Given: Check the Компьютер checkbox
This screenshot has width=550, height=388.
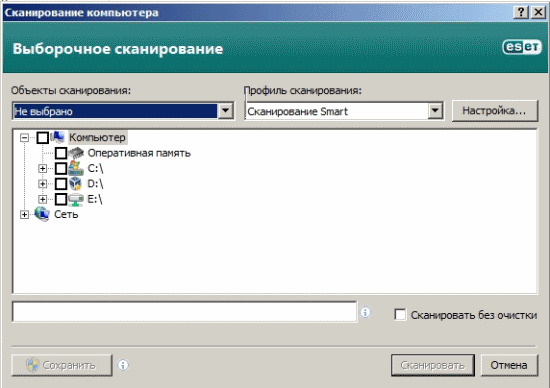Looking at the screenshot, I should (42, 138).
